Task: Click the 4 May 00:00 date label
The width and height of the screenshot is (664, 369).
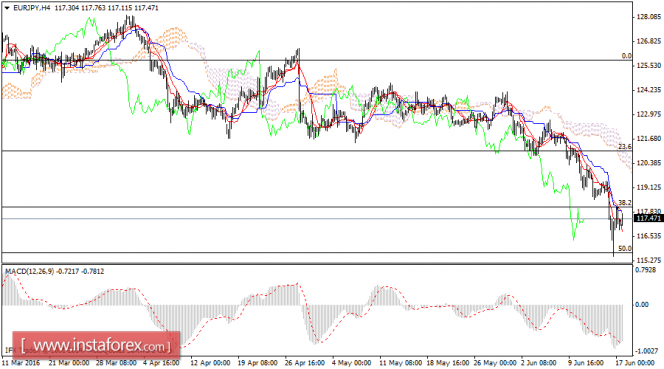Action: 351,363
